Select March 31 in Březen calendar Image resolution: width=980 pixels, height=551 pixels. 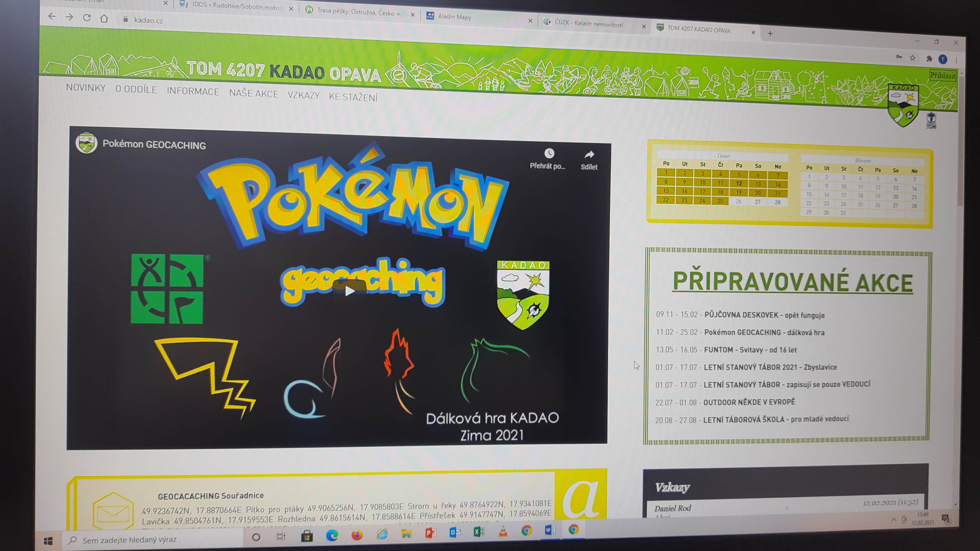coord(843,213)
